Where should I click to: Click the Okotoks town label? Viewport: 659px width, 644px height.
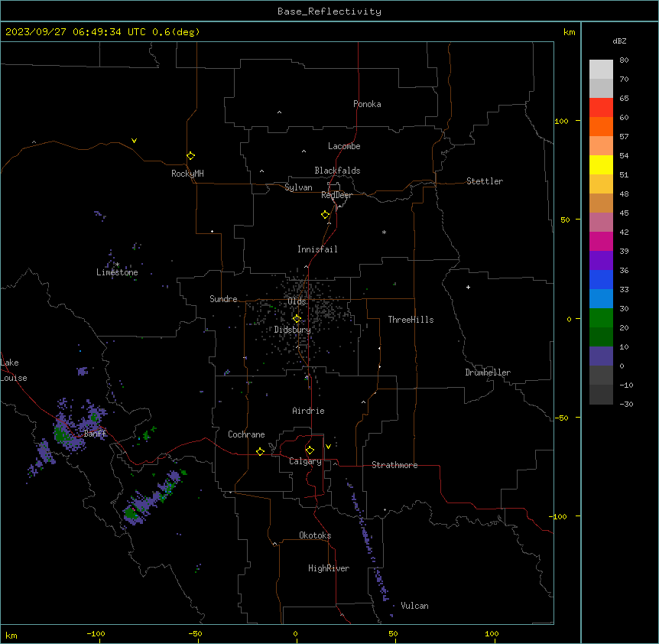click(315, 535)
